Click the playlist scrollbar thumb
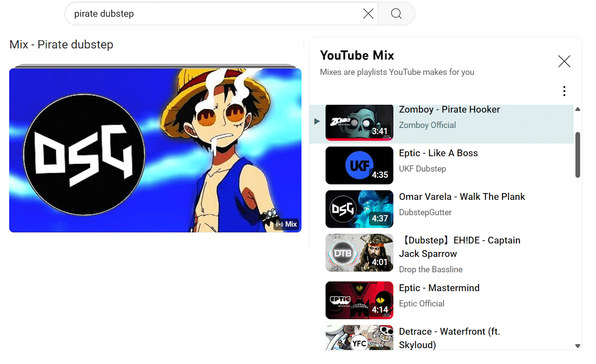 (577, 155)
